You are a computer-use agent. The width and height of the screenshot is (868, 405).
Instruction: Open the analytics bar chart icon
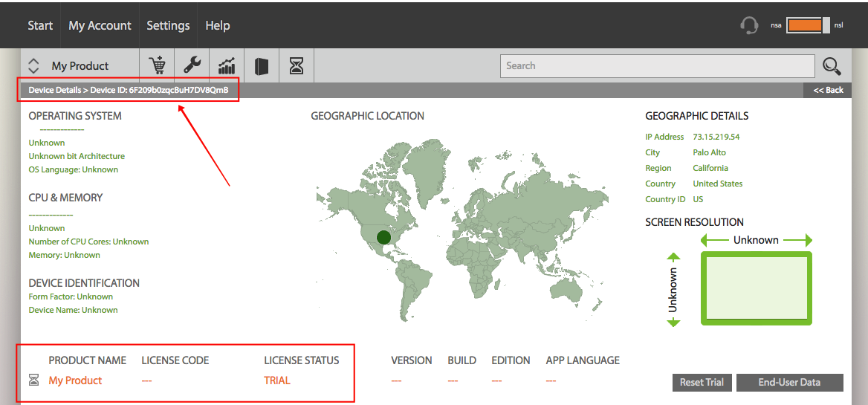[227, 66]
